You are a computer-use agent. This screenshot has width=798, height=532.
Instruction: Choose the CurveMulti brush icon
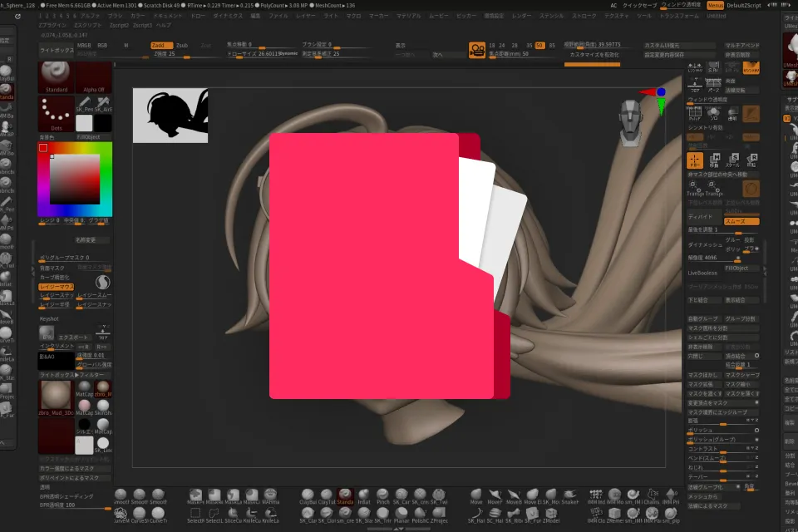click(121, 515)
